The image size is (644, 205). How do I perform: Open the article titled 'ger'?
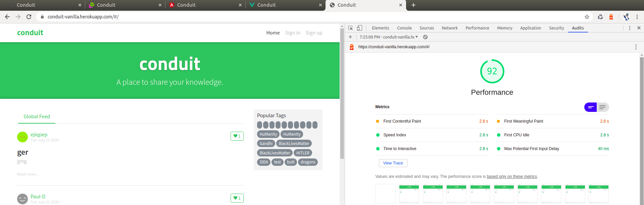(x=22, y=152)
